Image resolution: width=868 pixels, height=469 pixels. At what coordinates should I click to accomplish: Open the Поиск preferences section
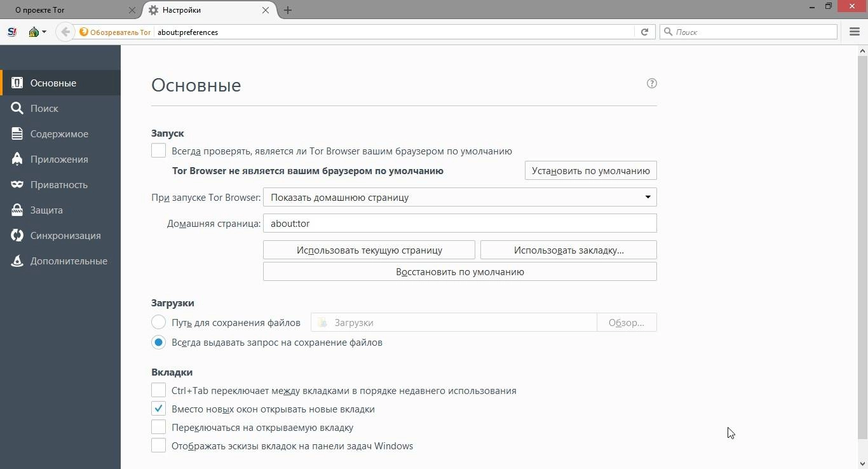(60, 108)
